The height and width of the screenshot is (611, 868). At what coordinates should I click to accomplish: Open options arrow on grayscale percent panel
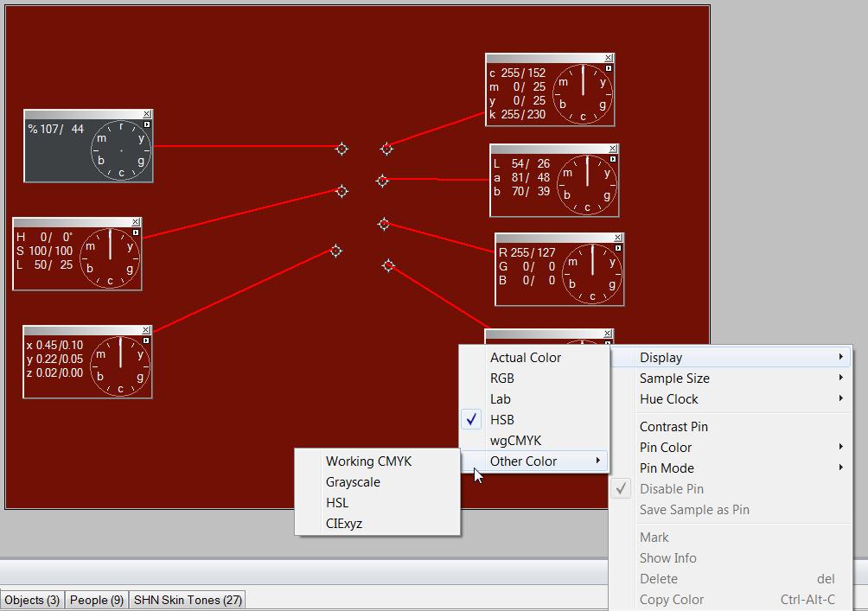pos(147,124)
